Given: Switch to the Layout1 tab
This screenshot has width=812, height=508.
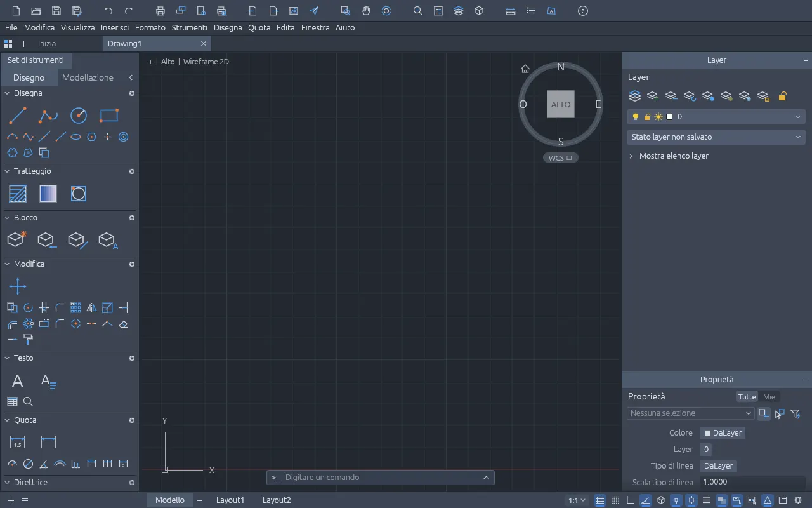Looking at the screenshot, I should click(230, 500).
